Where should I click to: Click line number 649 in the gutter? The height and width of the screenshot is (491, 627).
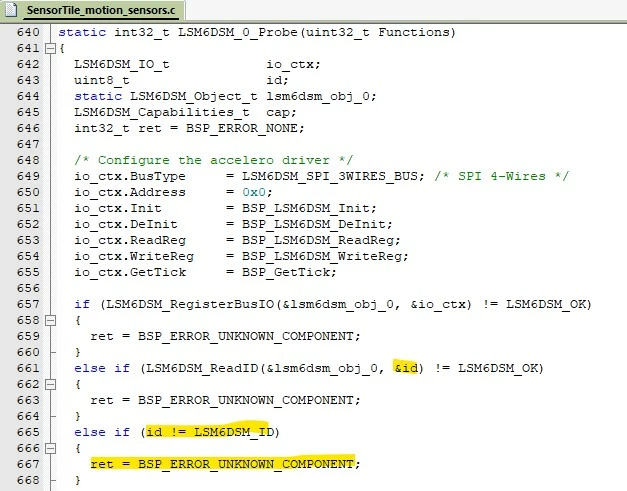click(28, 176)
